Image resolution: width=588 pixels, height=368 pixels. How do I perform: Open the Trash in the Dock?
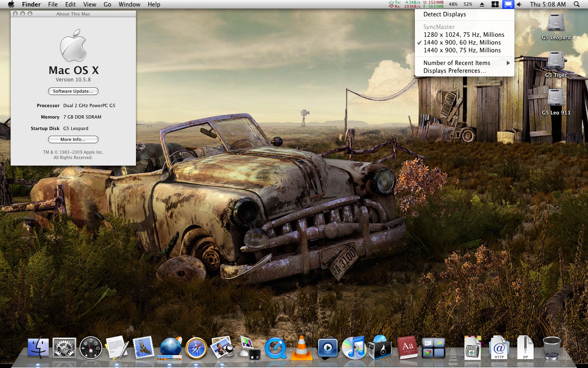(552, 348)
